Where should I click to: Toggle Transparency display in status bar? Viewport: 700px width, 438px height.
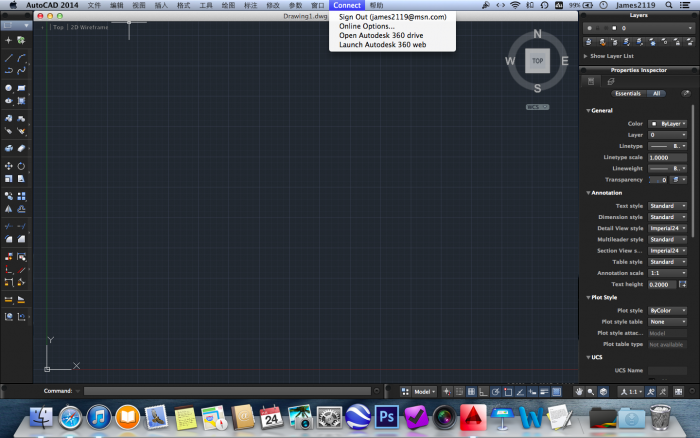[x=556, y=392]
